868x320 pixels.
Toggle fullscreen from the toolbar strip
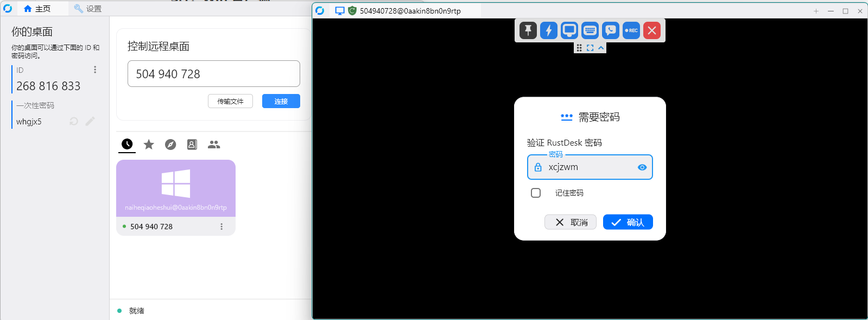(x=590, y=48)
